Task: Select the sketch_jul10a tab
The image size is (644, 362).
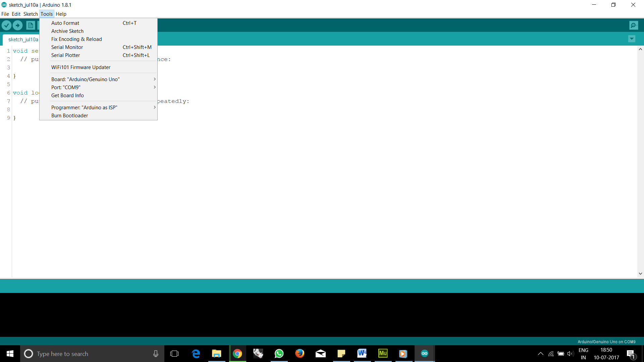Action: point(23,40)
